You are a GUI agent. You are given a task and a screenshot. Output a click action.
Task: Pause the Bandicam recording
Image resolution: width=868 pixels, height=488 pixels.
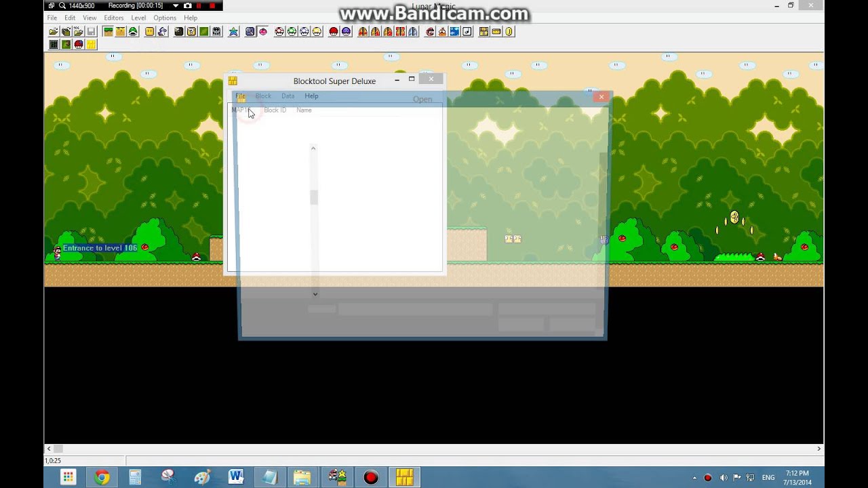click(199, 5)
